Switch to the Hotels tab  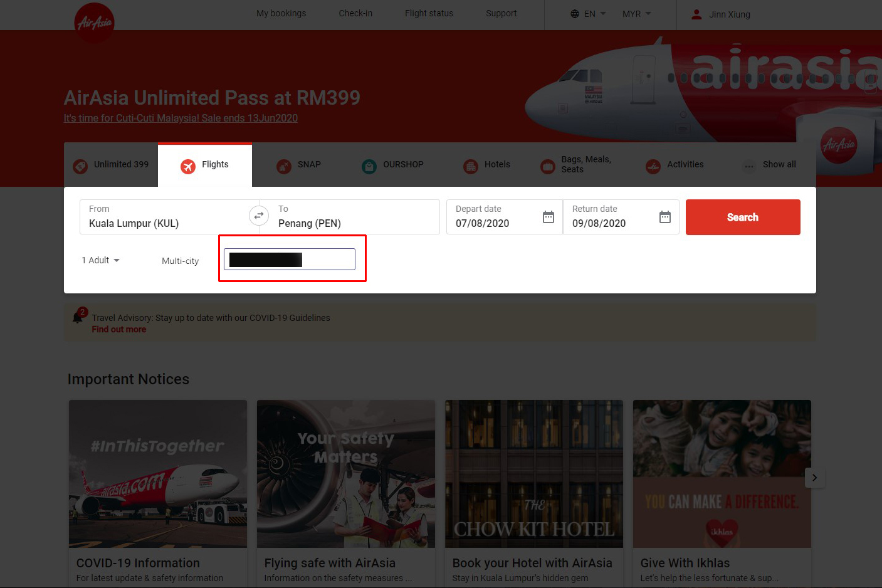point(487,165)
